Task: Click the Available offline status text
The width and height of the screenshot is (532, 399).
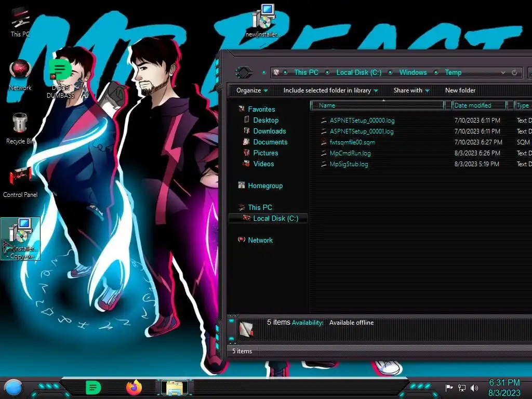Action: (x=351, y=323)
